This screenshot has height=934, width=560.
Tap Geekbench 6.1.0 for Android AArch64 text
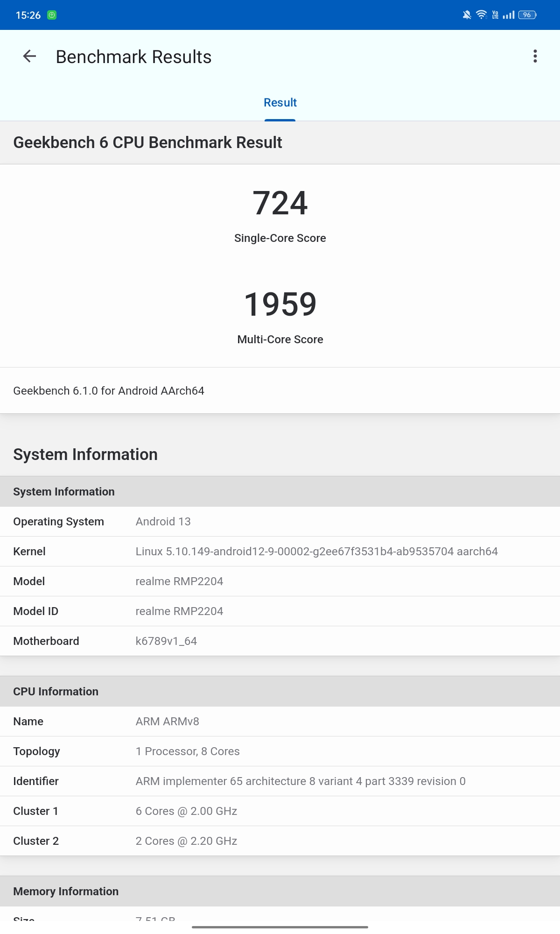pos(109,391)
